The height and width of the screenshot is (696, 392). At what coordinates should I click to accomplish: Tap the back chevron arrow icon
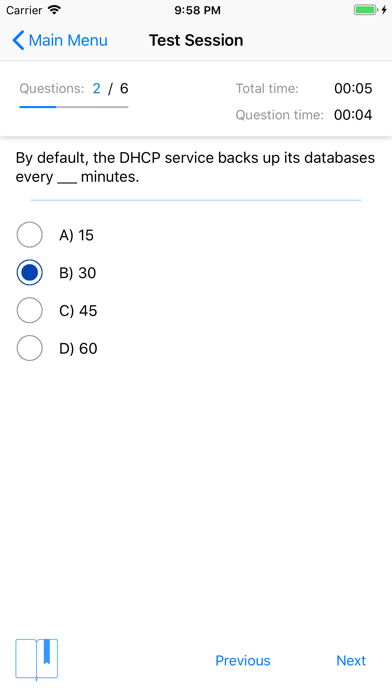coord(18,40)
